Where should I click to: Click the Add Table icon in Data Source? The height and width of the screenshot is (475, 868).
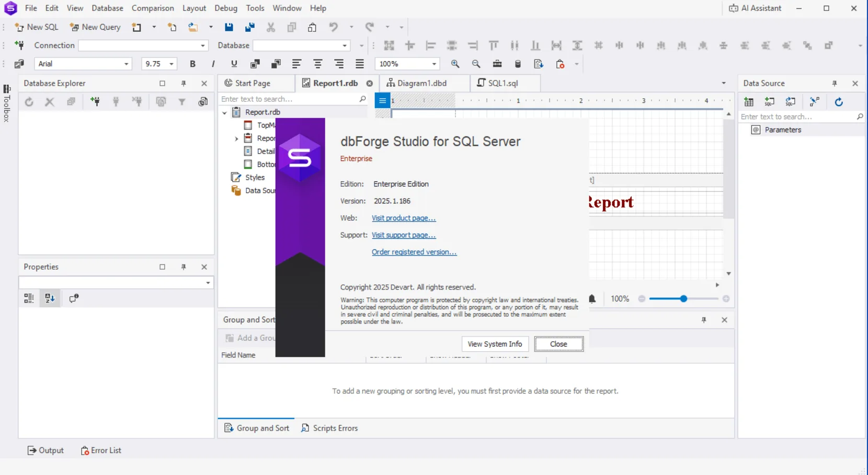point(749,102)
